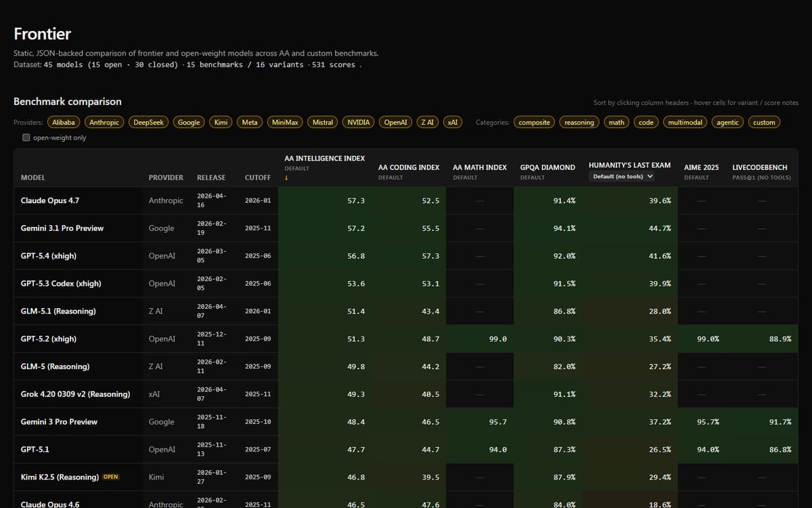Sort by the MODEL column header
The height and width of the screenshot is (508, 812).
click(33, 177)
